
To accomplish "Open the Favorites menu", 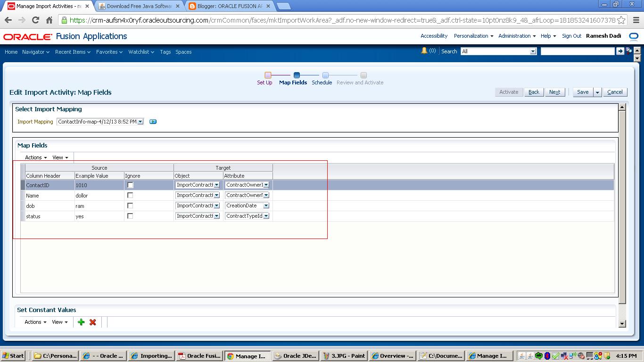I will pos(109,52).
